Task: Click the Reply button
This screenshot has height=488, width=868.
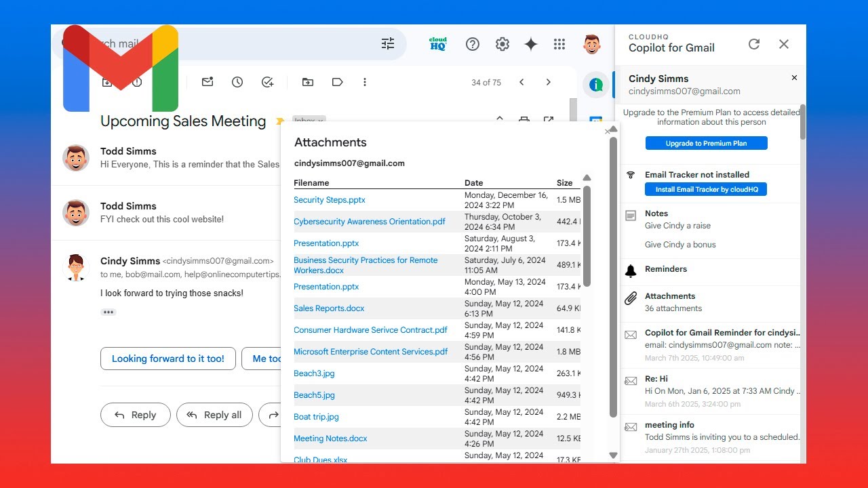Action: 135,415
